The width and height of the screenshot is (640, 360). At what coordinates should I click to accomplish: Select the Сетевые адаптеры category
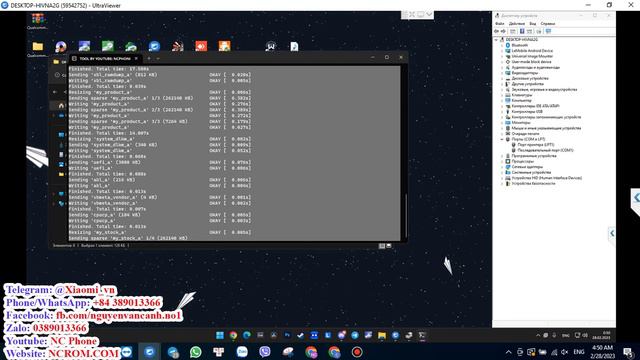pyautogui.click(x=527, y=167)
